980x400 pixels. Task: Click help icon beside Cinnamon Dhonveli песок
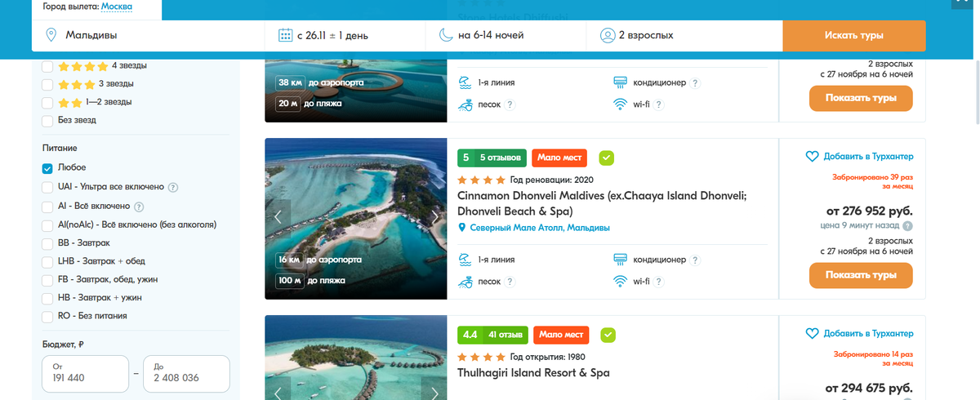point(510,282)
